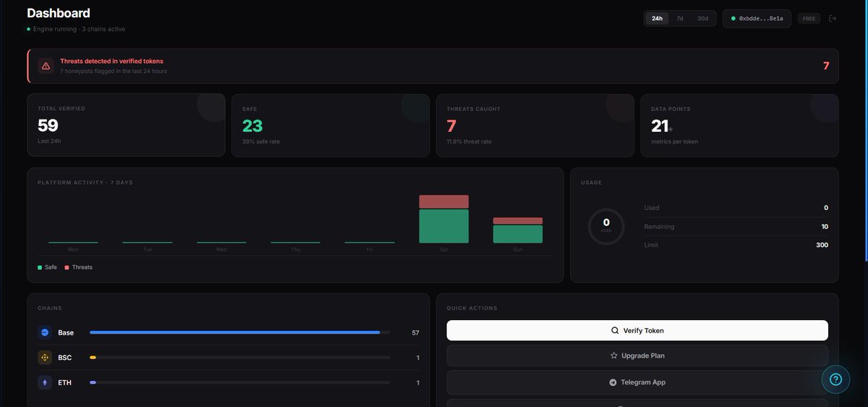
Task: Click the ETH chain icon
Action: [45, 382]
